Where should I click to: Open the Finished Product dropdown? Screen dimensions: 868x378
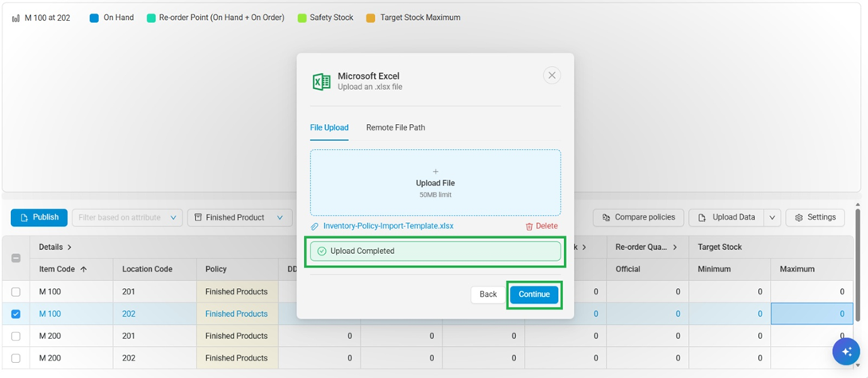click(240, 217)
